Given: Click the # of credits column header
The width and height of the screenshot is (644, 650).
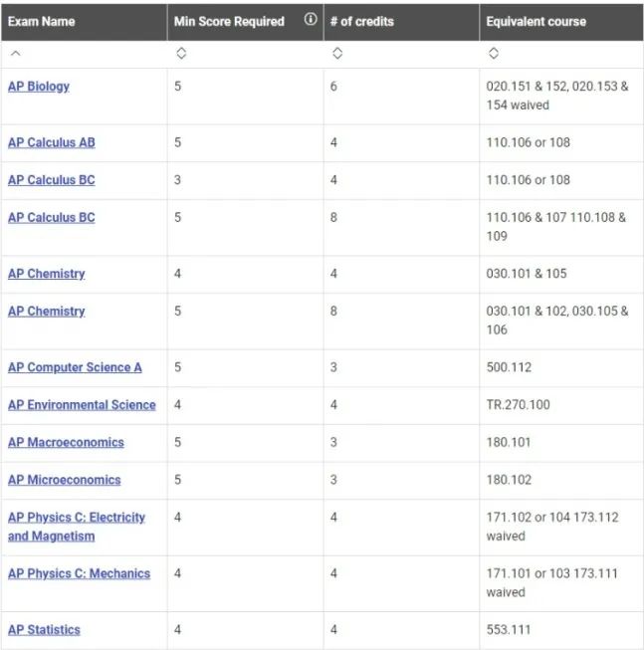Looking at the screenshot, I should pyautogui.click(x=361, y=21).
